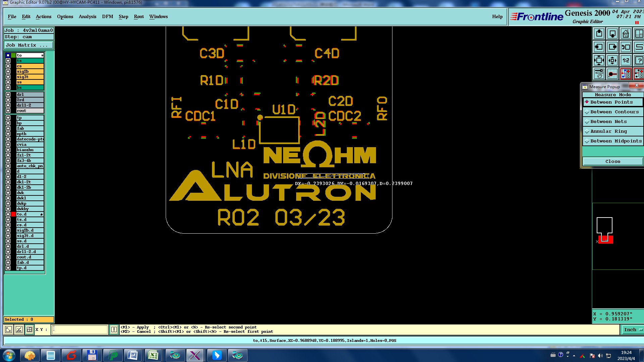Open the X-server app in taskbar
Screen dimensions: 644x362
tap(195, 355)
